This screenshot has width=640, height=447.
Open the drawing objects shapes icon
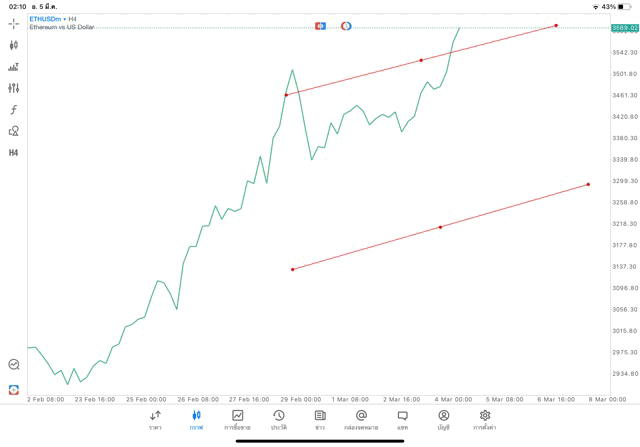[13, 131]
